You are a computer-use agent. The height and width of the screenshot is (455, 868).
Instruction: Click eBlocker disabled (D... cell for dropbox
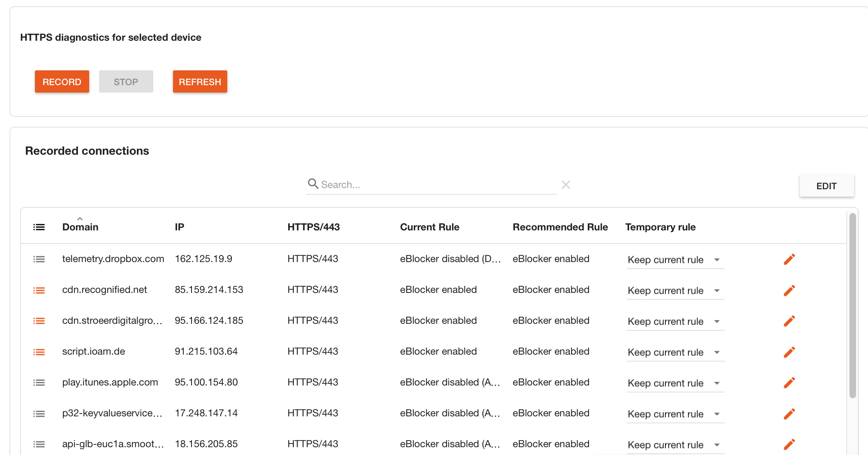(450, 259)
